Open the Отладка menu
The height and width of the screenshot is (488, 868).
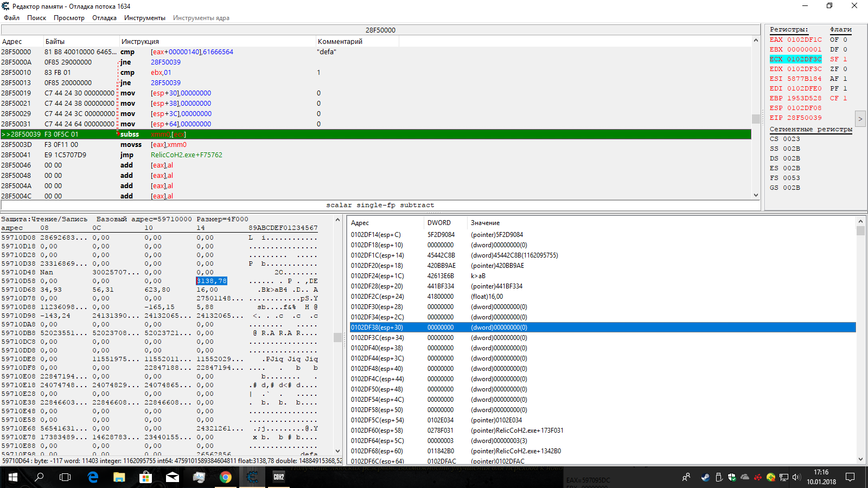click(104, 18)
